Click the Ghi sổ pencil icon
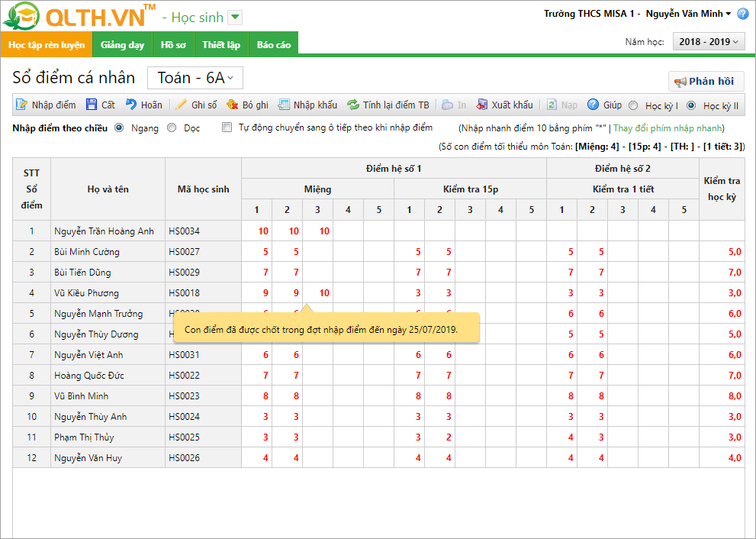 182,105
